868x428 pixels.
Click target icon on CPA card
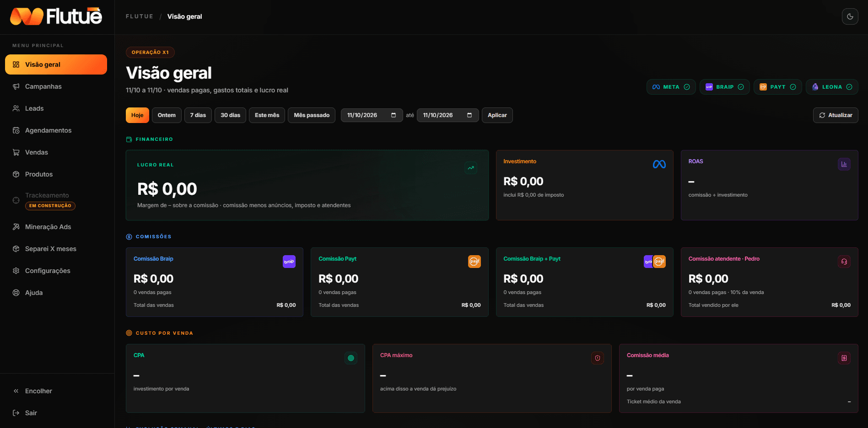351,358
